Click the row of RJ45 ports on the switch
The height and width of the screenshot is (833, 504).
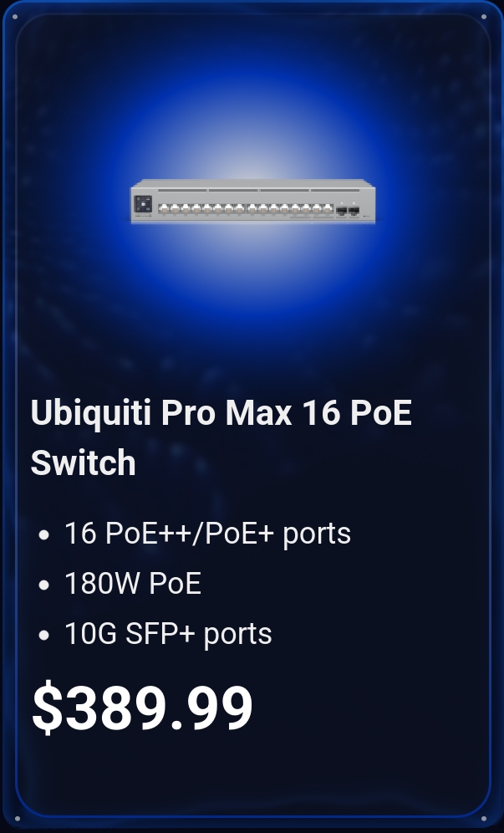pos(246,208)
